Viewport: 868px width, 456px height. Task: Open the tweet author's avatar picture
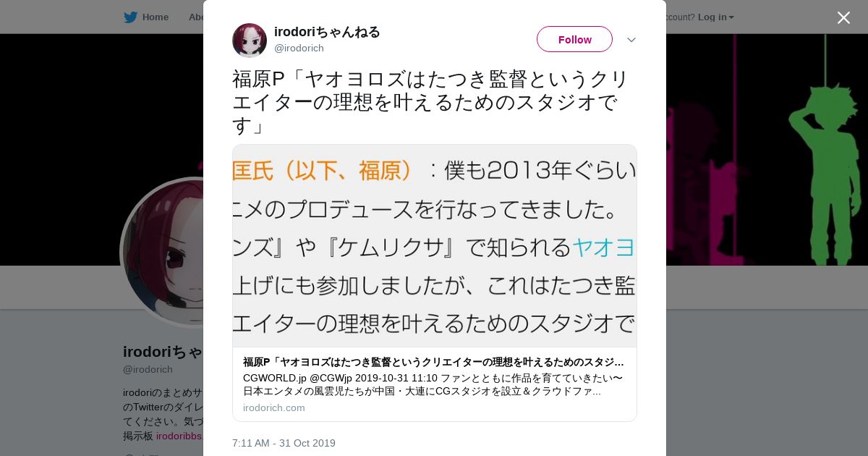pyautogui.click(x=250, y=40)
